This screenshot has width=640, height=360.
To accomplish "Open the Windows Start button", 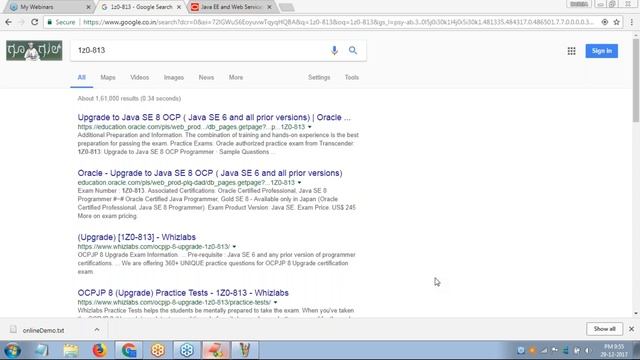I will pos(12,350).
